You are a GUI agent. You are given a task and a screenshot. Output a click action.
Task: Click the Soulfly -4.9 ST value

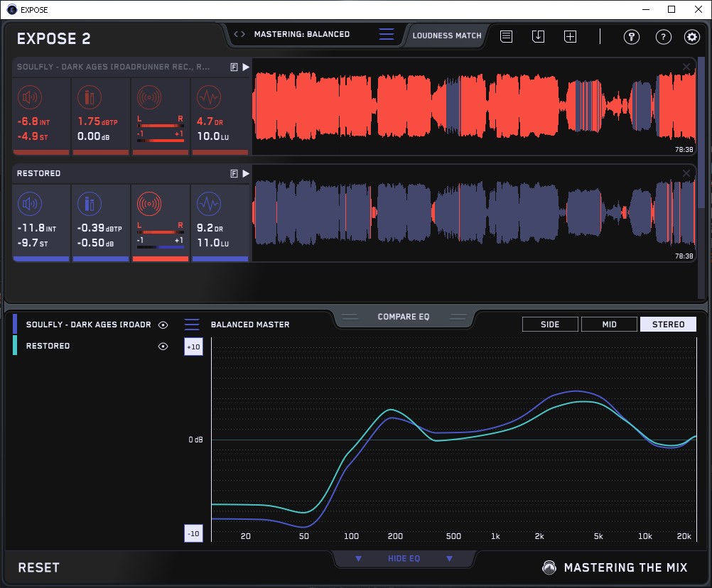pyautogui.click(x=32, y=136)
